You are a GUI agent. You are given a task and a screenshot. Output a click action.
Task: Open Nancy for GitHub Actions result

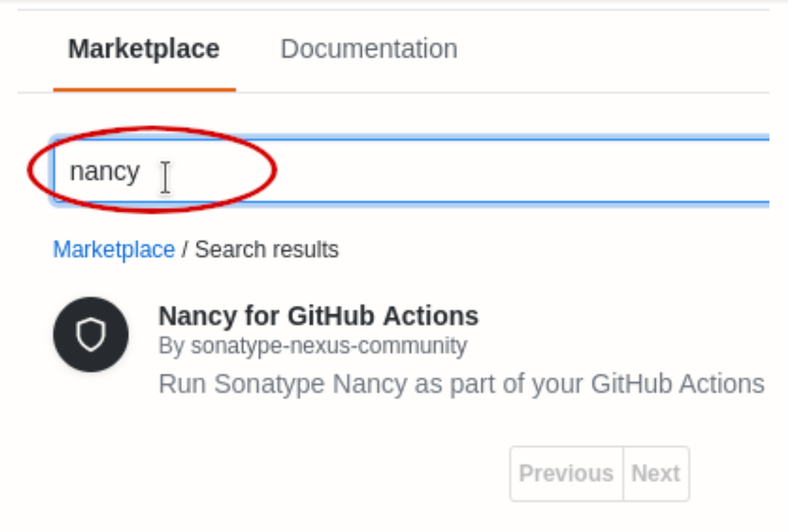click(x=318, y=316)
